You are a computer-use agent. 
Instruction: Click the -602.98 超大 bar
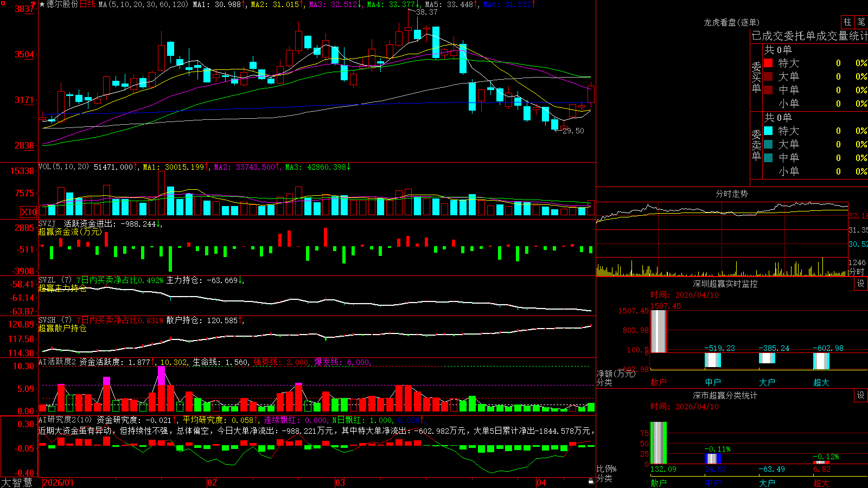coord(821,361)
